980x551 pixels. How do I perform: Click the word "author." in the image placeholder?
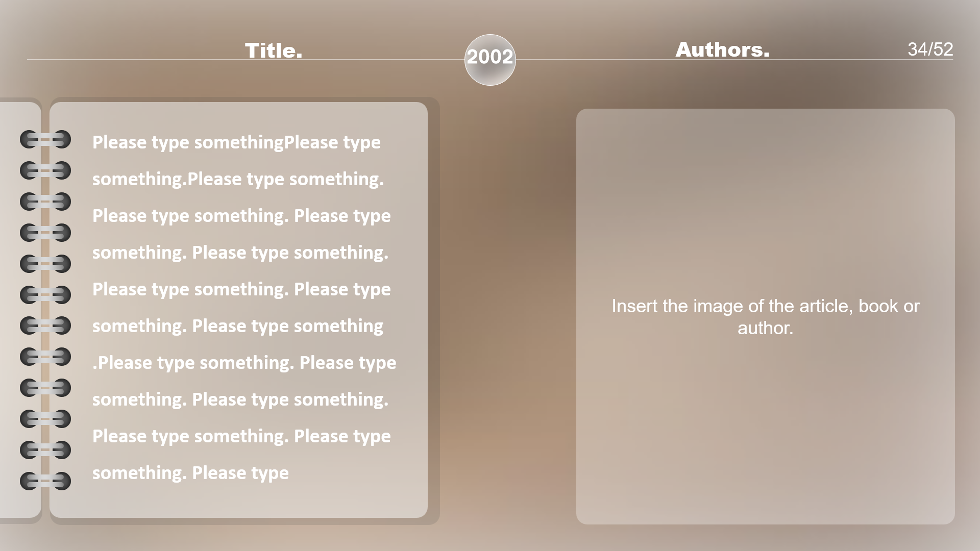coord(765,328)
